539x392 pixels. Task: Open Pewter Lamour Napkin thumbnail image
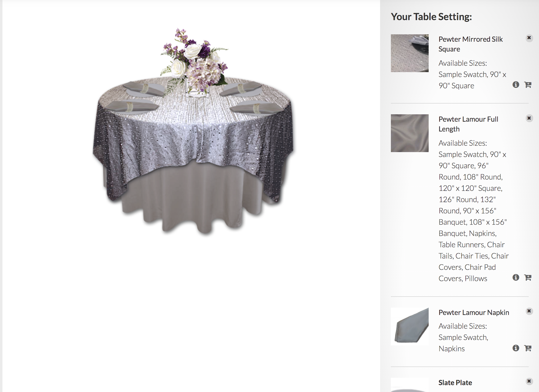[410, 327]
